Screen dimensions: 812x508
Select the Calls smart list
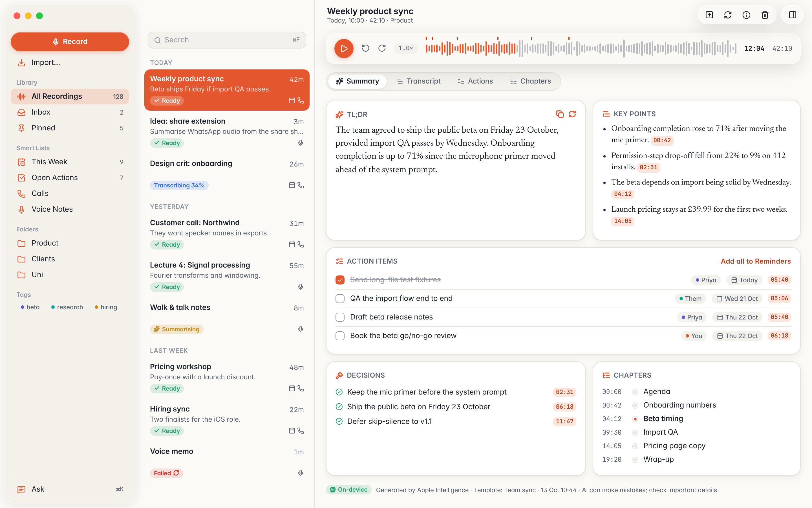[70, 194]
